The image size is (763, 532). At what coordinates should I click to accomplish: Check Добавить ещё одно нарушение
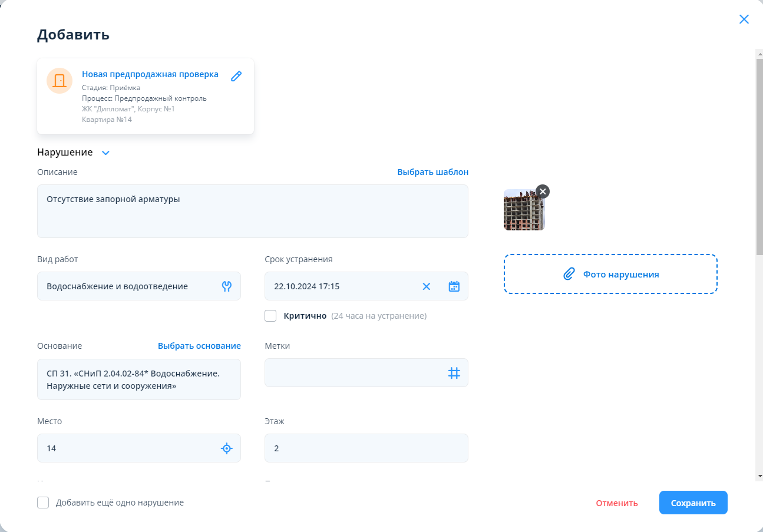43,503
